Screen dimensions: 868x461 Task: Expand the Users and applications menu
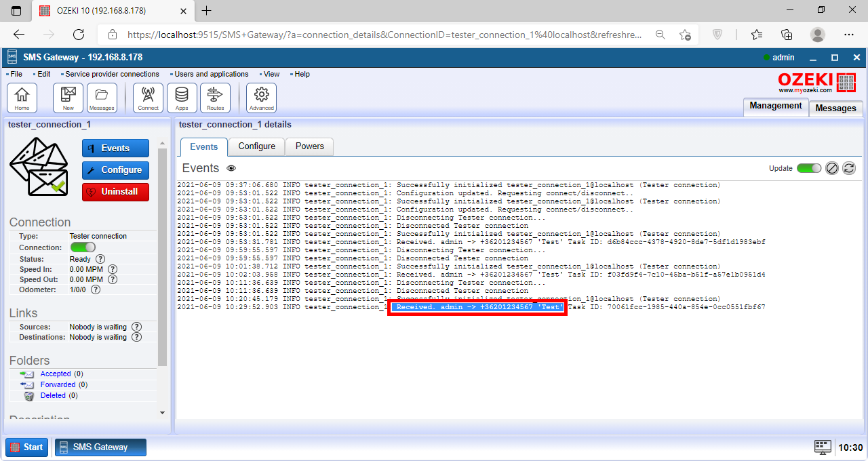(x=211, y=74)
